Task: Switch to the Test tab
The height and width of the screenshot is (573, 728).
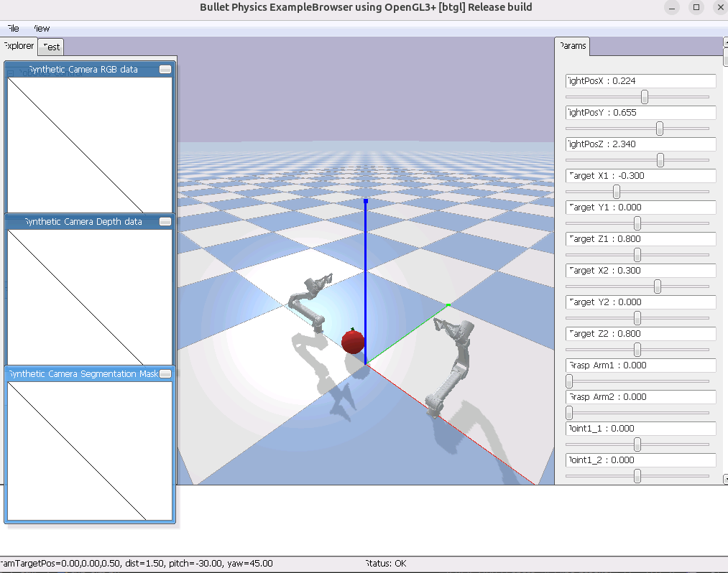Action: click(51, 47)
